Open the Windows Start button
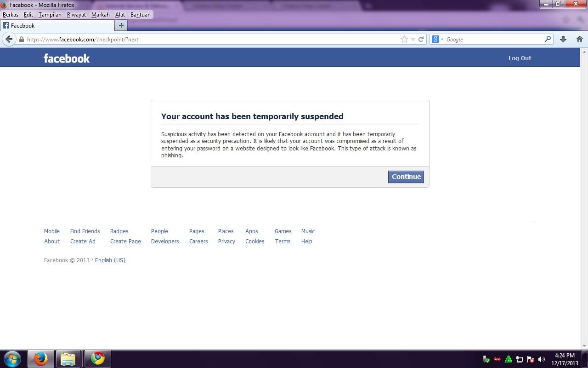 (x=11, y=359)
